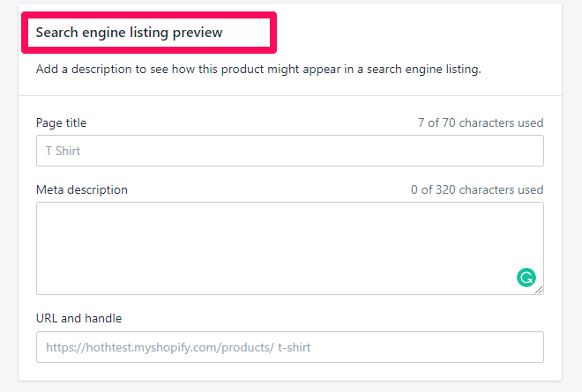
Task: Select the 'Page title' label
Action: pyautogui.click(x=61, y=122)
